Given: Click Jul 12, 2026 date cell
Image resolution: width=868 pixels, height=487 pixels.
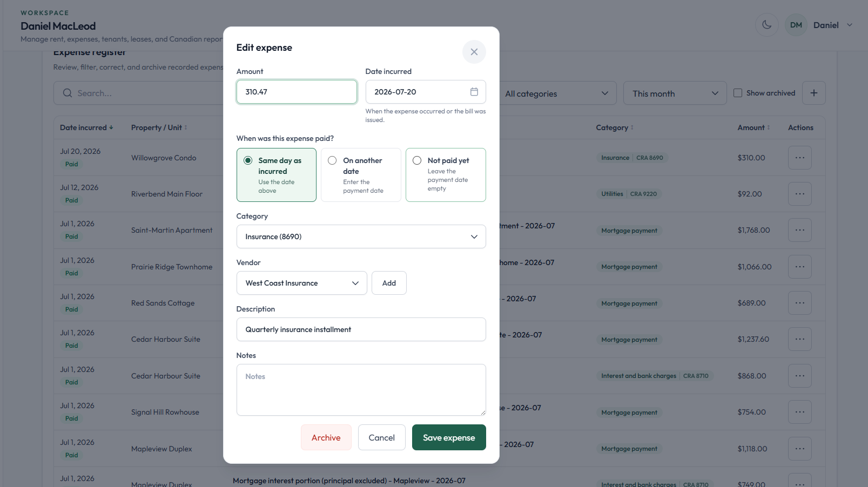Looking at the screenshot, I should click(x=79, y=187).
